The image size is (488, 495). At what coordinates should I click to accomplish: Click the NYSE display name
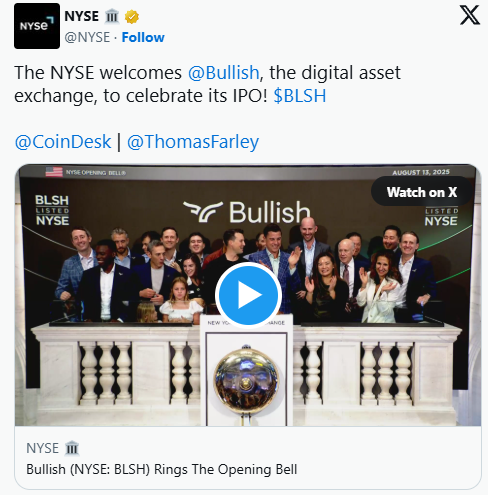tap(82, 16)
